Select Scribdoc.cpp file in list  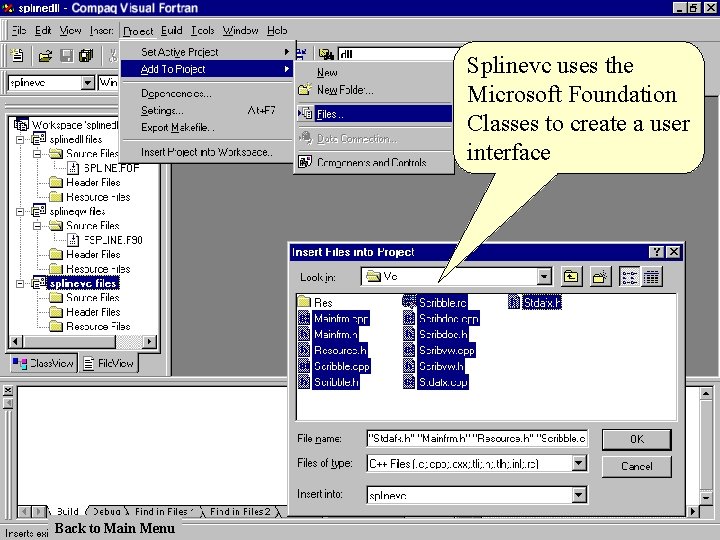pyautogui.click(x=441, y=318)
